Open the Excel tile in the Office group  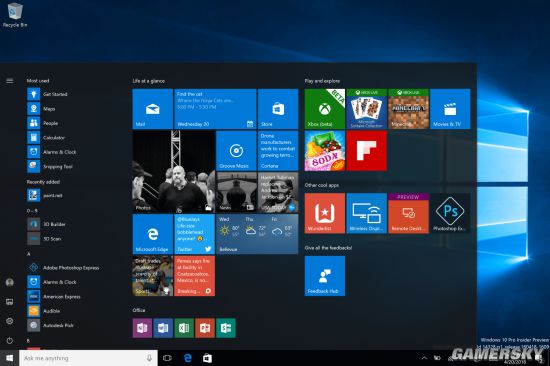tap(184, 328)
